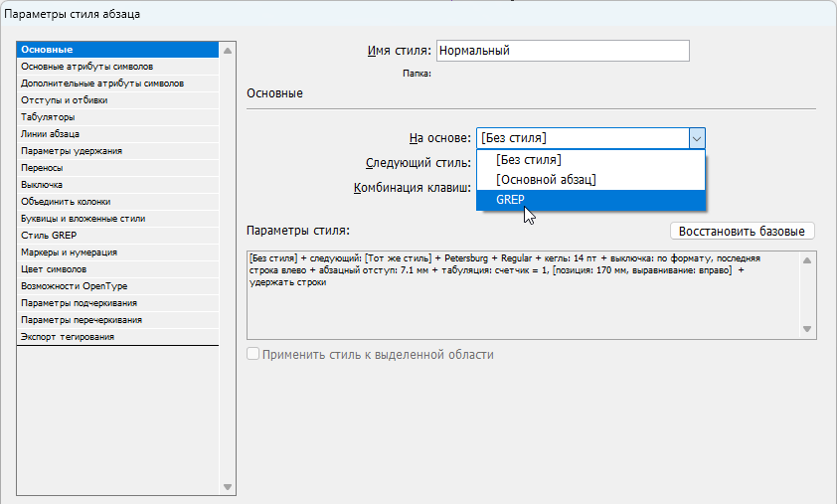Open 'Основные атрибуты символов' category

point(87,67)
